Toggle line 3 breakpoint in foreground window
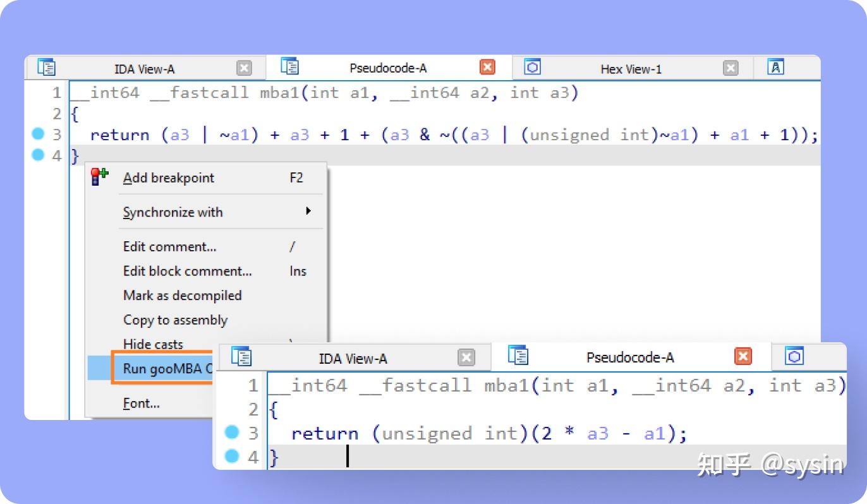867x504 pixels. point(231,433)
